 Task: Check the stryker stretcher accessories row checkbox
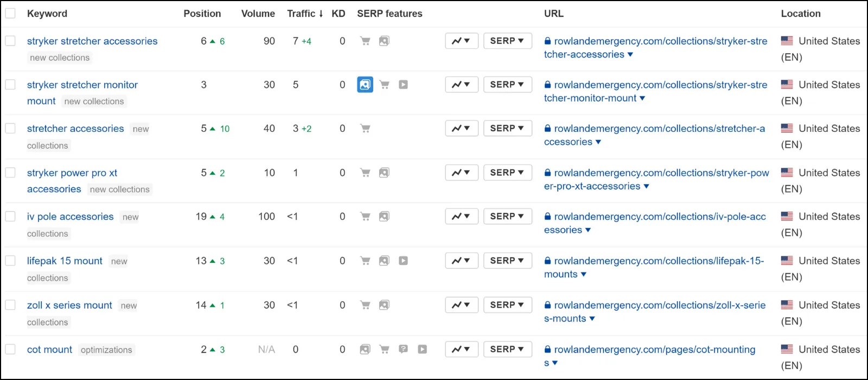click(10, 41)
